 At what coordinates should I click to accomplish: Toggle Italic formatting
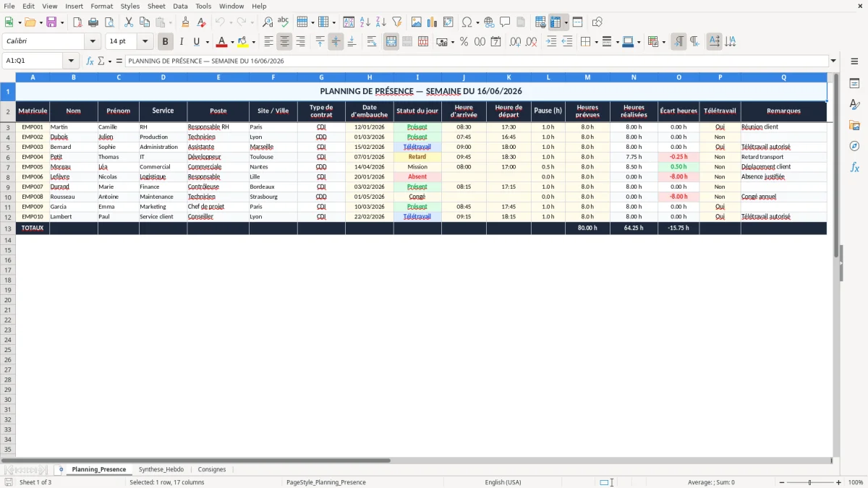coord(182,42)
